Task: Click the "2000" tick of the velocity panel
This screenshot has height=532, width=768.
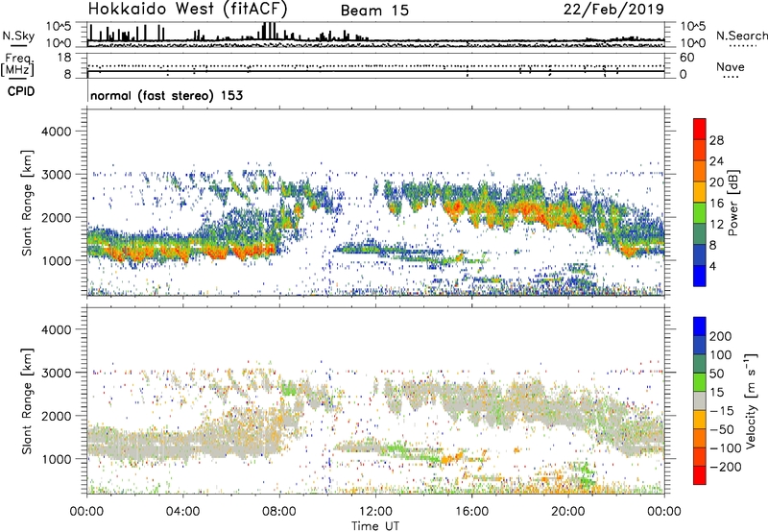Action: [x=57, y=416]
